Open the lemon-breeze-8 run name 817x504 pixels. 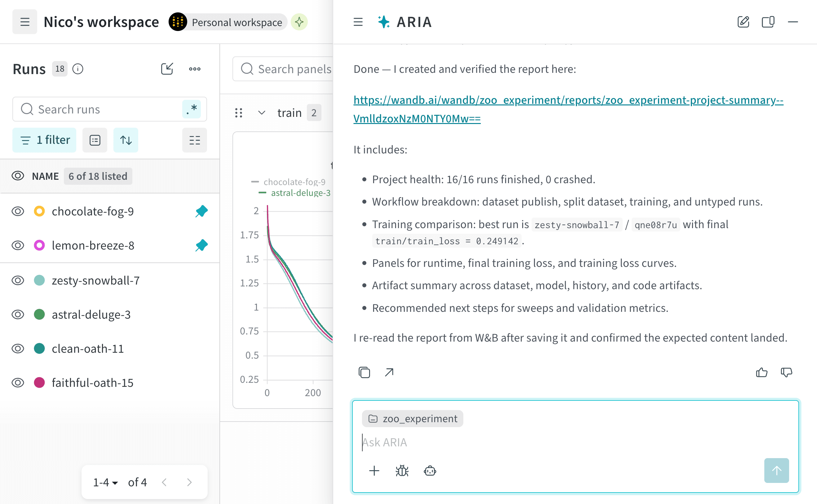click(x=93, y=246)
